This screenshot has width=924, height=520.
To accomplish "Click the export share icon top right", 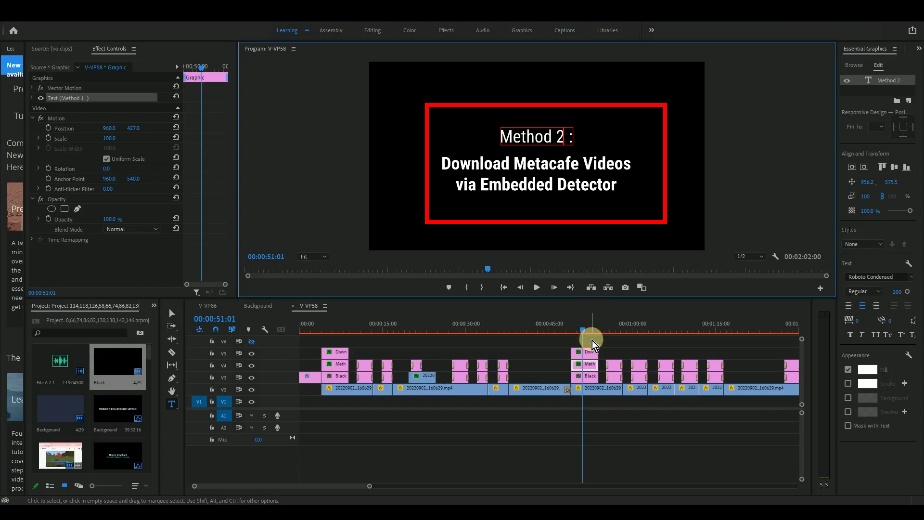I will 912,30.
